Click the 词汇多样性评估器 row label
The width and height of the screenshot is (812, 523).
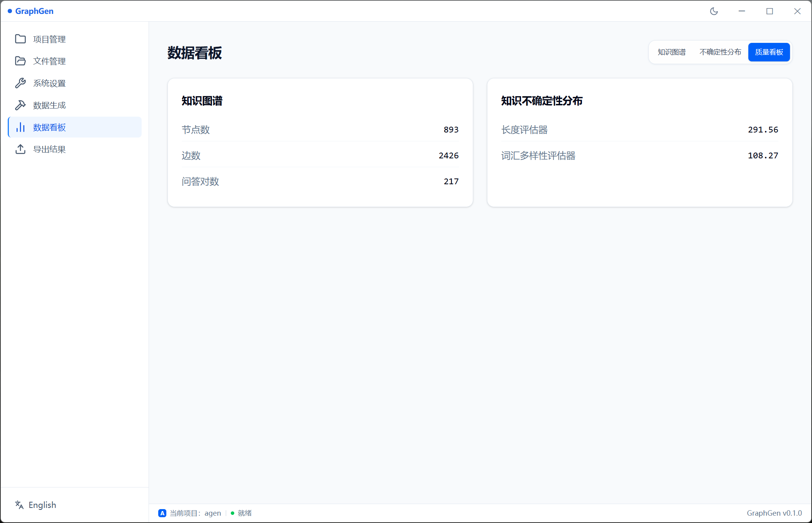[x=538, y=156]
